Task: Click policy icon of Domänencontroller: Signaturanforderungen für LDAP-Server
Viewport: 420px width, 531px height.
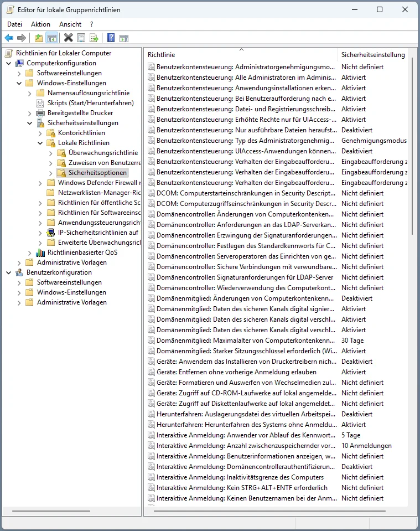Action: pos(151,277)
